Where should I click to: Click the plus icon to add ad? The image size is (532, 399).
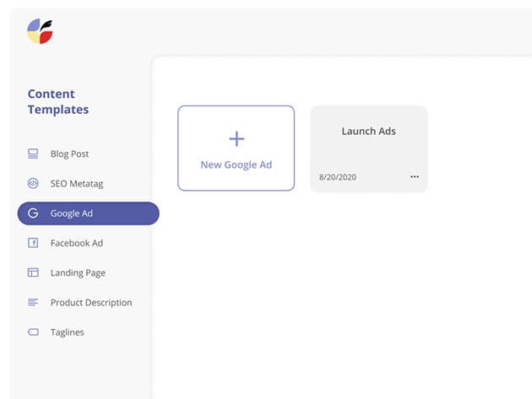236,138
